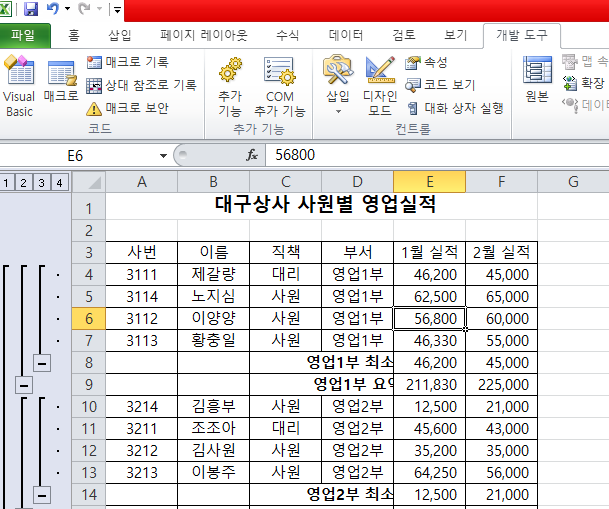Click header cell 직책
This screenshot has width=609, height=509.
[285, 252]
